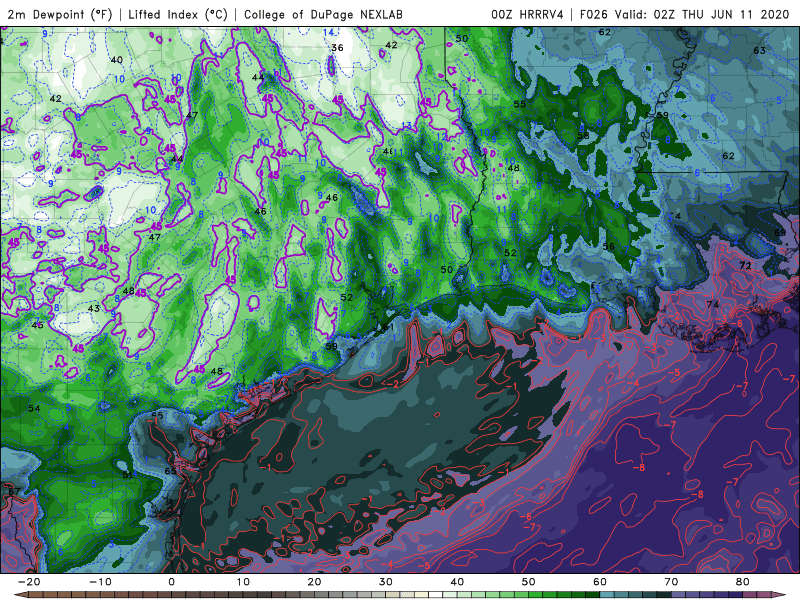The image size is (800, 600).
Task: Click the black dewpoint value 40 on the map
Action: tap(117, 60)
